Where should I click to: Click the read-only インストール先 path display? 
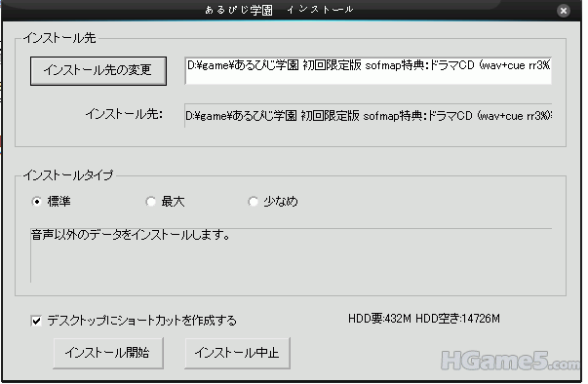(368, 116)
